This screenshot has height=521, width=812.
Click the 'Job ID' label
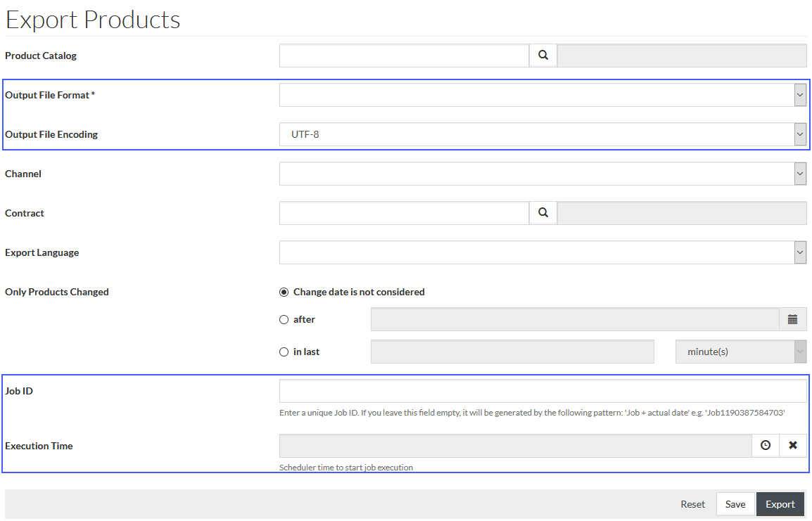(19, 391)
